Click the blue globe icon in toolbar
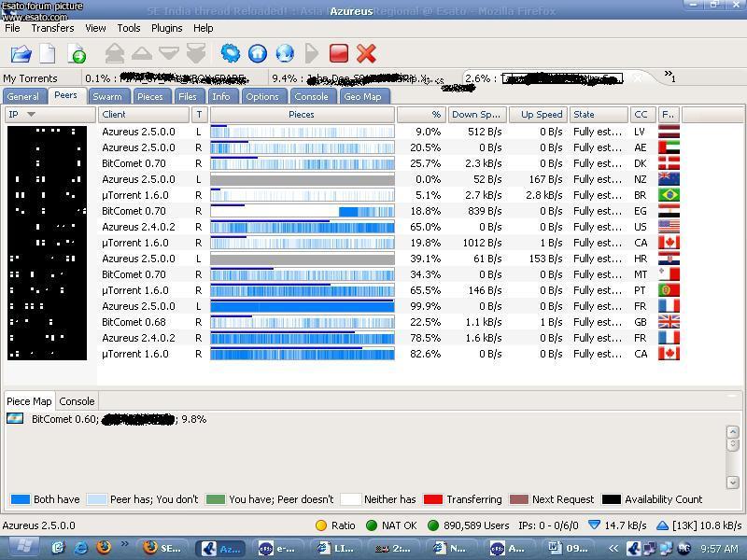This screenshot has width=747, height=560. pos(285,53)
